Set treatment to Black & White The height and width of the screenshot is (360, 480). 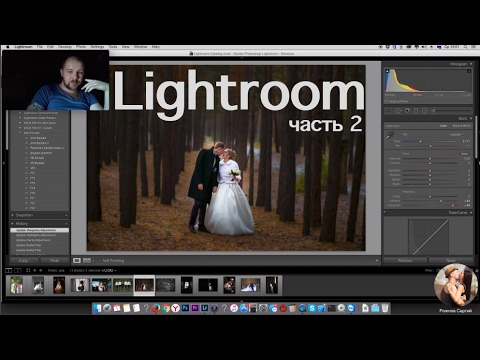click(461, 126)
